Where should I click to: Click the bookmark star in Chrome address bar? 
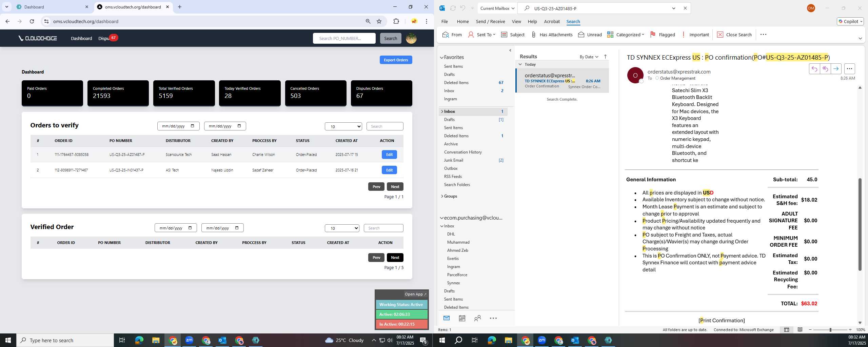point(379,21)
